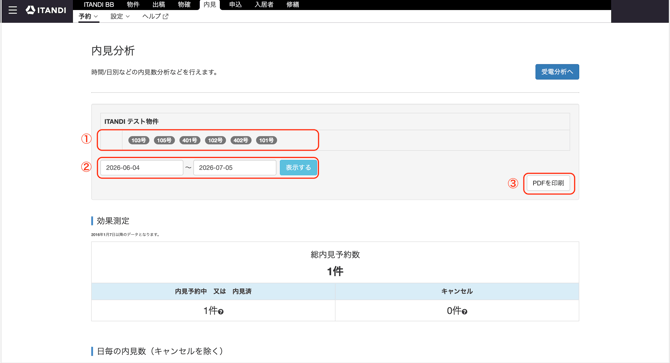Select room tag 102号
The image size is (670, 363).
pyautogui.click(x=215, y=140)
